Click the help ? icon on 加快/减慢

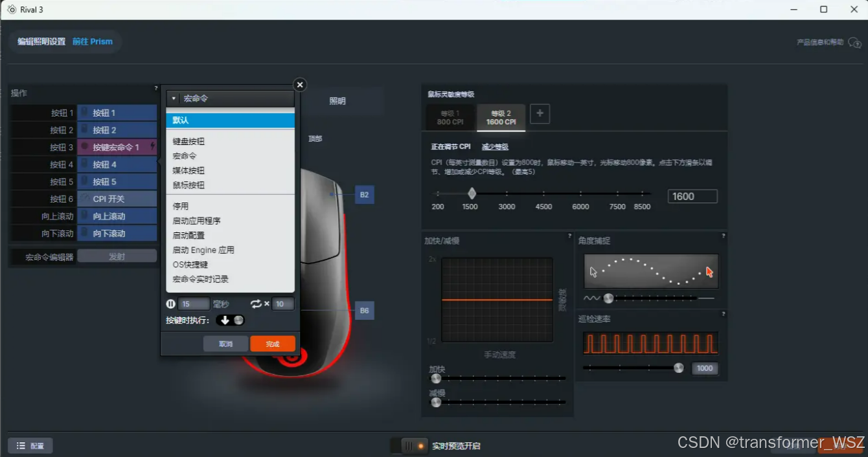click(x=569, y=236)
